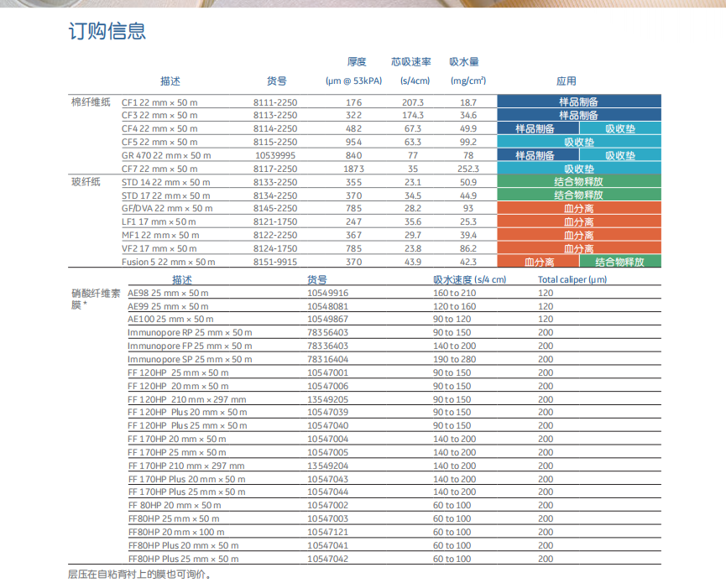Click the Fusion 5 结合物释放 cell
Image resolution: width=726 pixels, height=588 pixels.
pos(620,262)
